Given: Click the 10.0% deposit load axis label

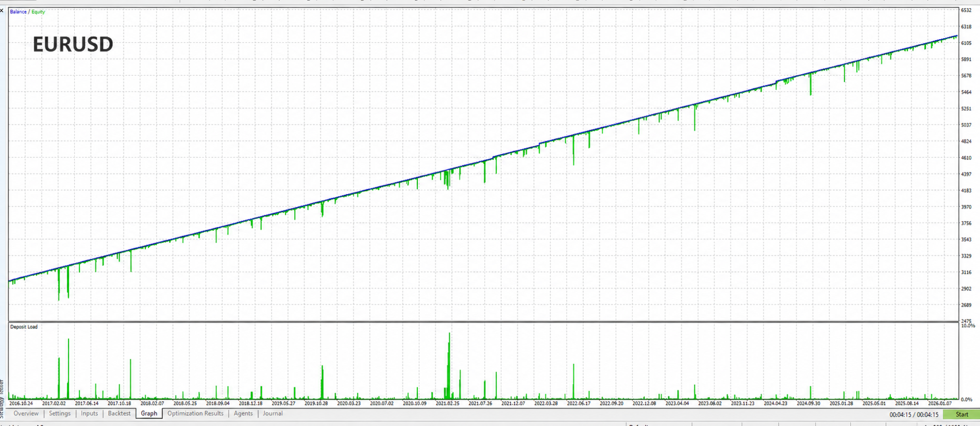Looking at the screenshot, I should pyautogui.click(x=968, y=326).
